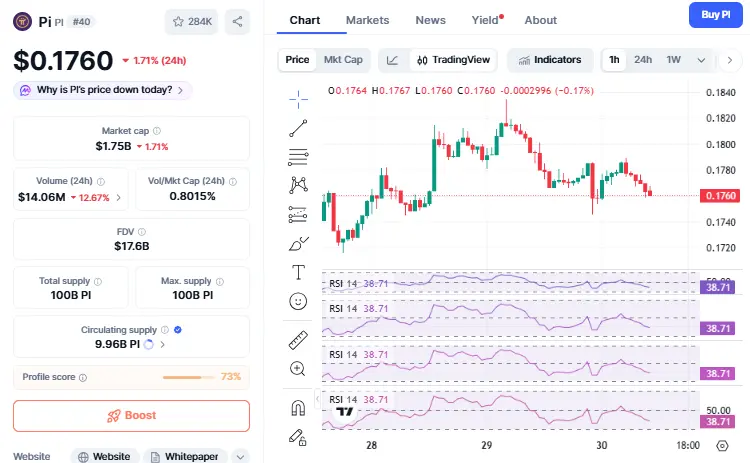Click info icon beside Vol/Mkt Cap (24h)
This screenshot has height=463, width=750.
coord(233,181)
